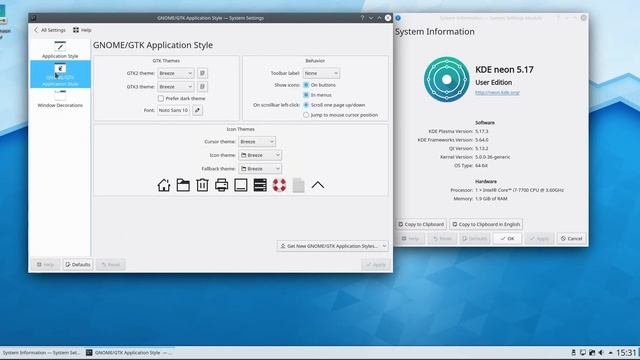Click the trash icon in icon preview row
This screenshot has width=640, height=360.
pos(202,185)
